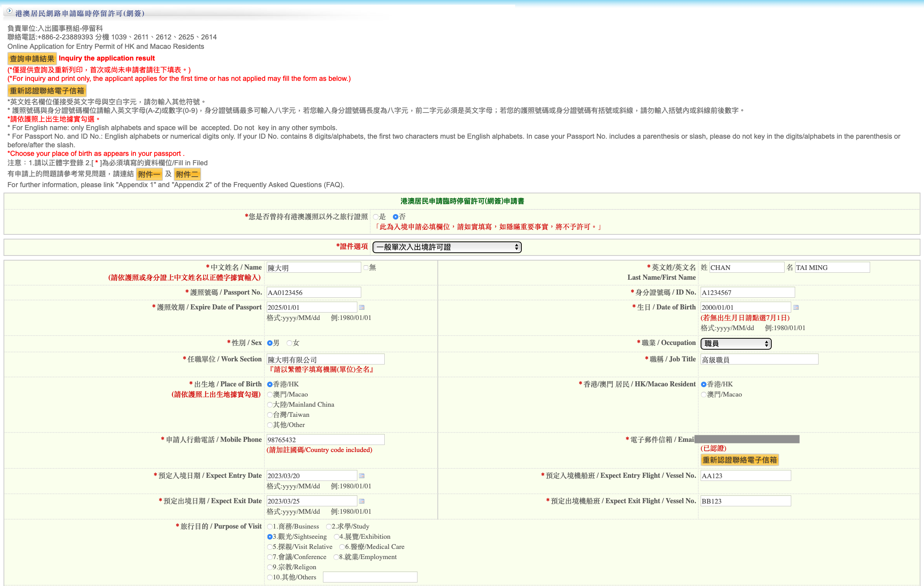This screenshot has height=586, width=924.
Task: Click the arrow icon beside the page title
Action: [10, 11]
